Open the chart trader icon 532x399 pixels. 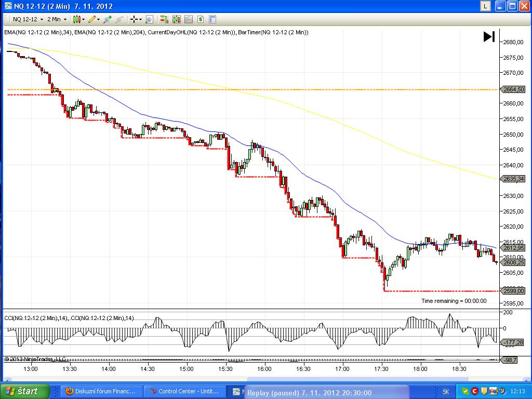click(x=165, y=19)
